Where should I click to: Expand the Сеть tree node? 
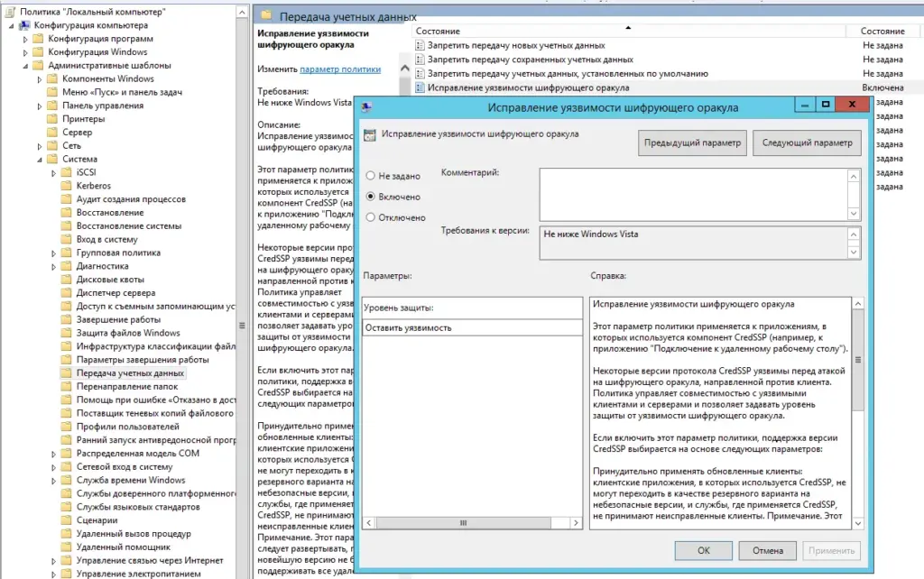[x=40, y=146]
